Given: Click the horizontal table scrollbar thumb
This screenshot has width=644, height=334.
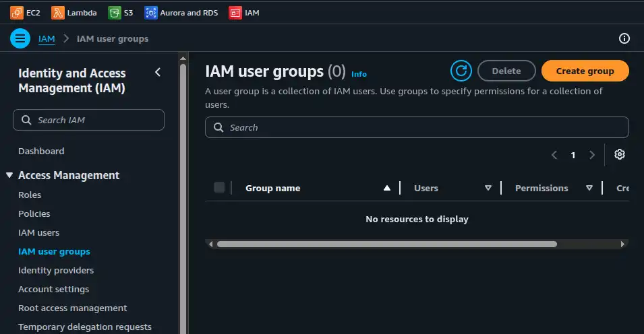Looking at the screenshot, I should tap(387, 244).
